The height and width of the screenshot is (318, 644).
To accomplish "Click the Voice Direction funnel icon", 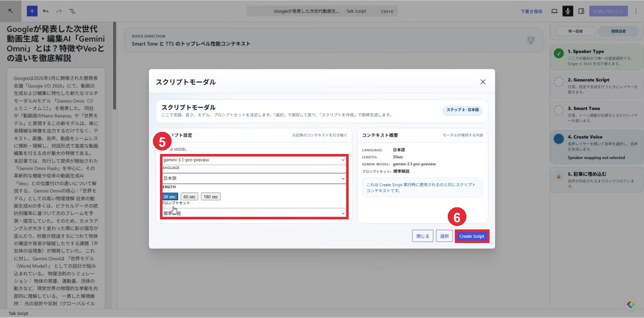I will pyautogui.click(x=531, y=40).
